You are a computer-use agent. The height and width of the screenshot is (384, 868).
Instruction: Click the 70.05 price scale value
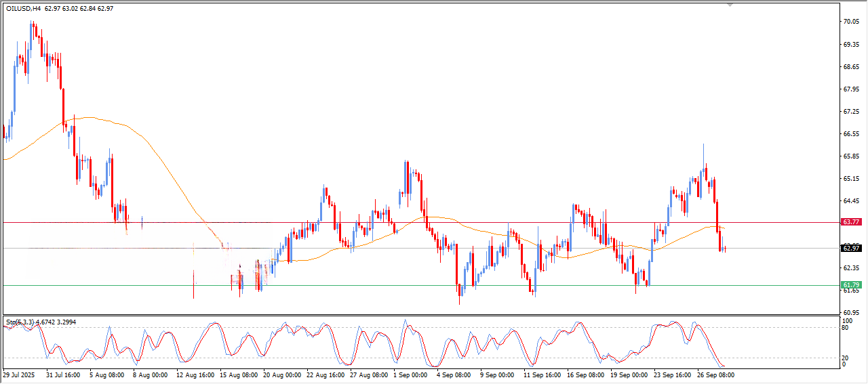pyautogui.click(x=850, y=22)
